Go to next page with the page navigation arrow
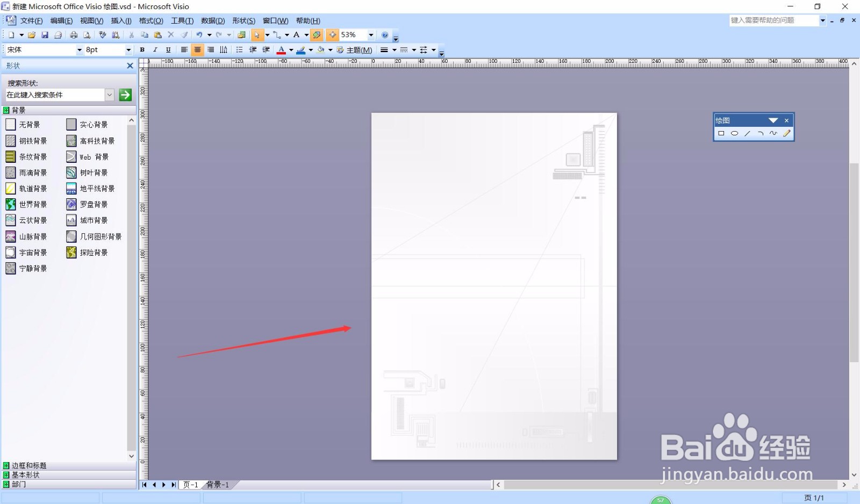The image size is (860, 504). click(164, 485)
